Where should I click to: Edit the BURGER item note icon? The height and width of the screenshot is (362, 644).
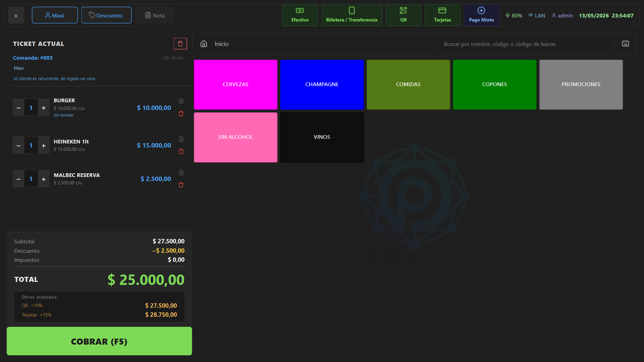[x=181, y=101]
